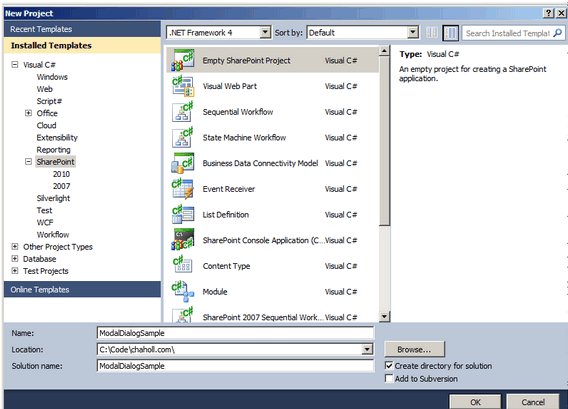568x409 pixels.
Task: Open the Location path dropdown
Action: pyautogui.click(x=367, y=349)
